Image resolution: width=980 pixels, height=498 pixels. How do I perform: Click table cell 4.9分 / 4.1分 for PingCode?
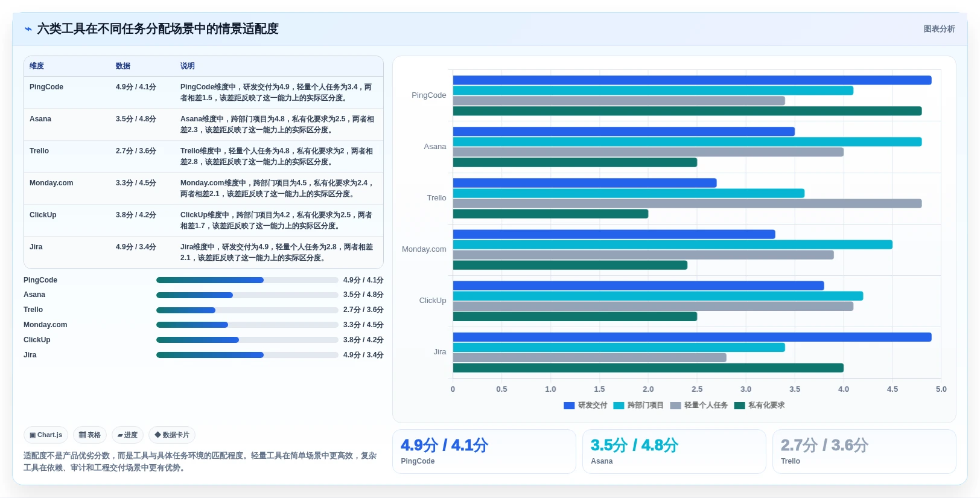pyautogui.click(x=136, y=87)
